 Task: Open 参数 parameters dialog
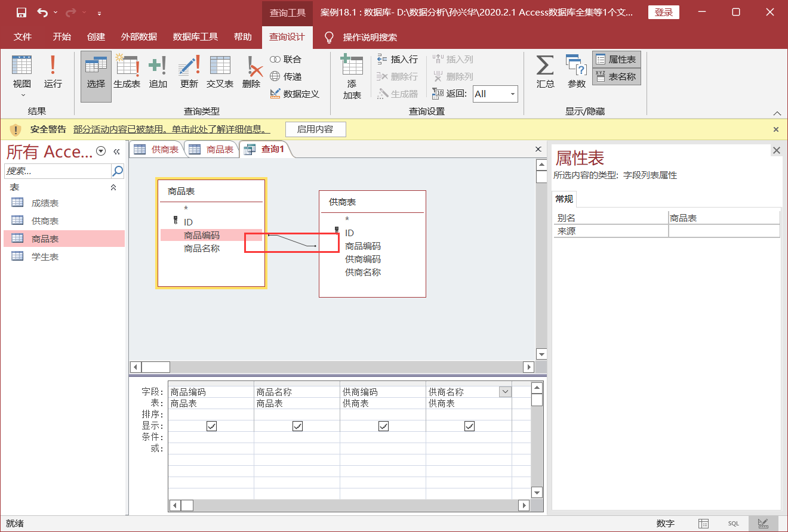pyautogui.click(x=576, y=73)
